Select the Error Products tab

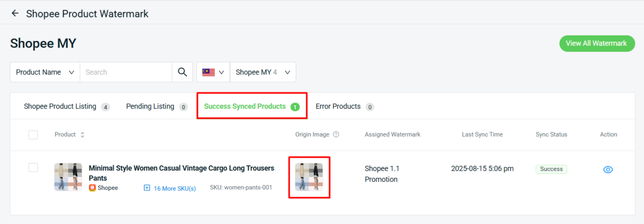tap(345, 106)
